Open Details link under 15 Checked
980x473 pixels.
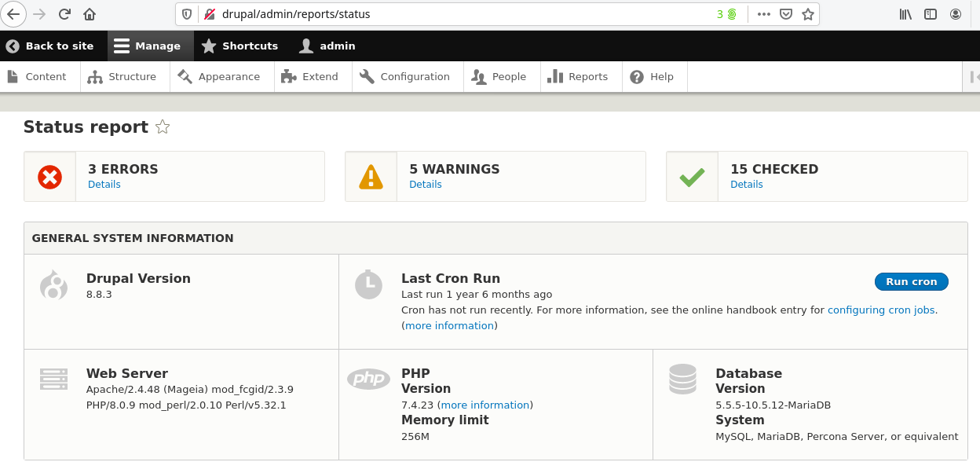(x=747, y=185)
